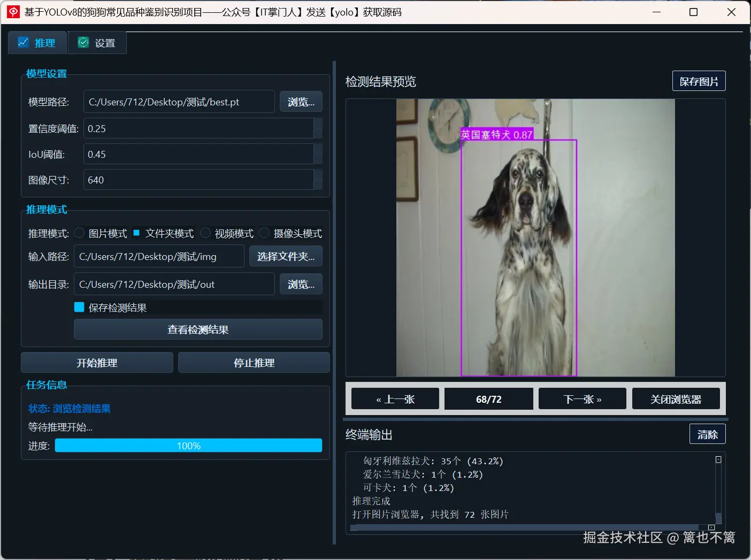Click the 查看检测结果 button
Screen dimensions: 751x560
point(198,329)
